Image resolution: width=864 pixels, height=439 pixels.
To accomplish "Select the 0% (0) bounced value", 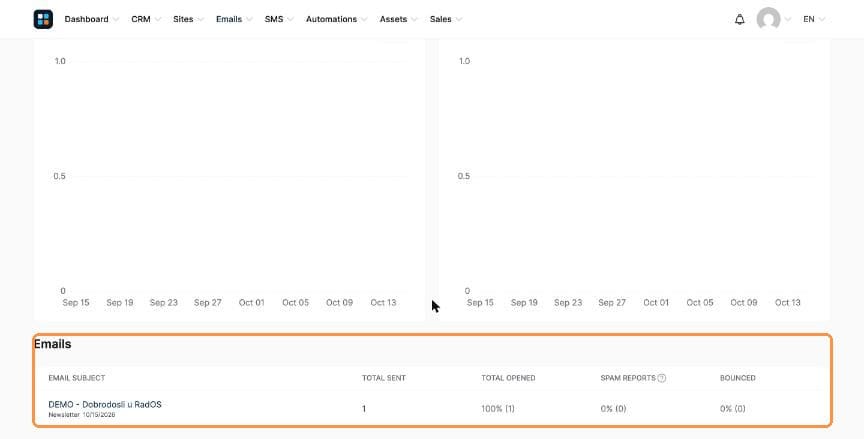I will click(x=732, y=409).
